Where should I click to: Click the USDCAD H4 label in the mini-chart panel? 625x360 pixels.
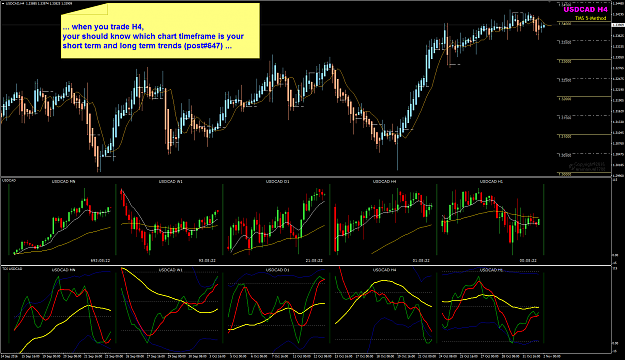(x=384, y=181)
